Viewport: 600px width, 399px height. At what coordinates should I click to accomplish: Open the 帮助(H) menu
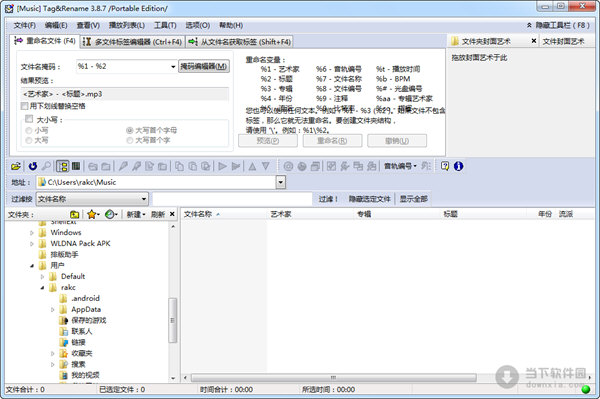pyautogui.click(x=231, y=25)
